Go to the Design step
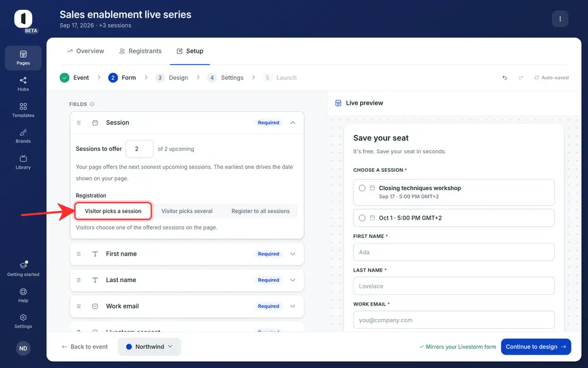The image size is (588, 368). tap(172, 78)
